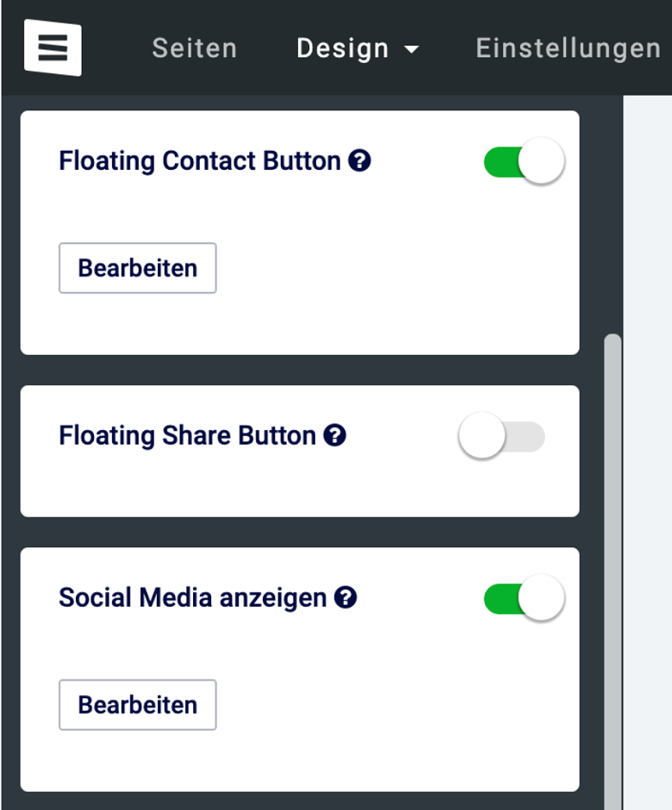
Task: Show help tooltip for Social Media anzeigen
Action: (x=345, y=598)
